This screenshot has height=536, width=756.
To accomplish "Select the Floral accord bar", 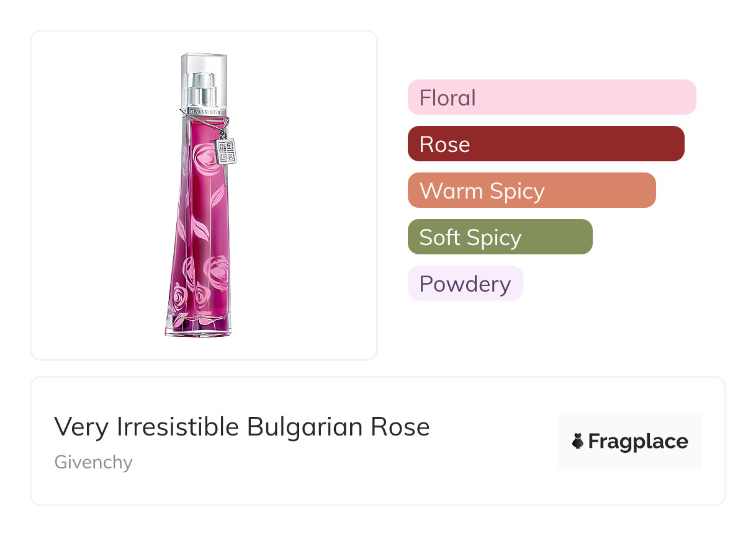I will pos(551,97).
